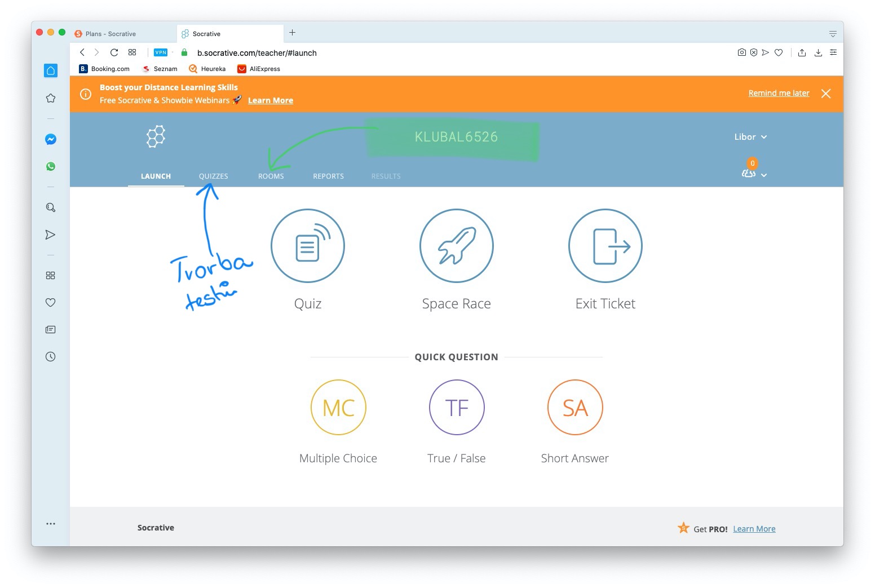This screenshot has width=875, height=588.
Task: Open the Libor account dropdown
Action: (x=750, y=137)
